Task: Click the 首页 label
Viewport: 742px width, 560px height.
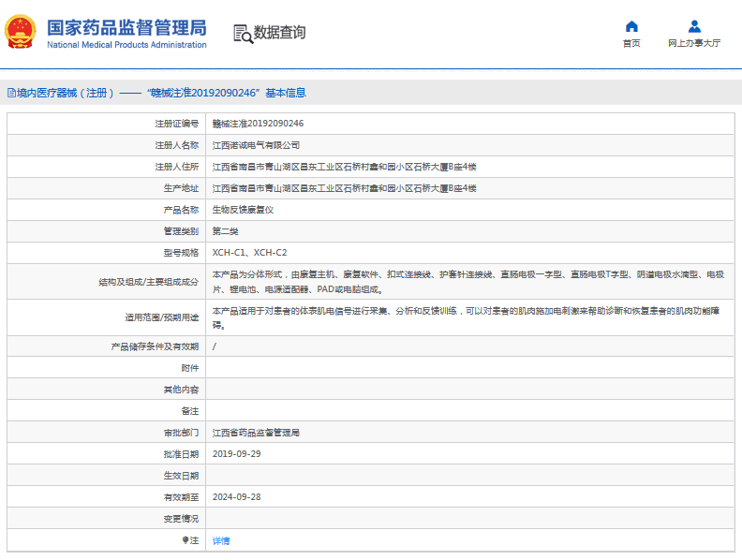Action: 631,43
